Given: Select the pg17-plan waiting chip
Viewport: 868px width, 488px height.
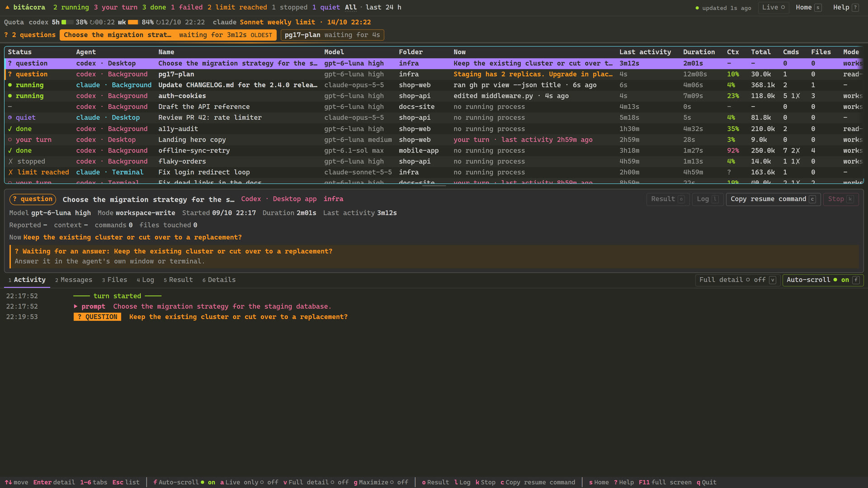Looking at the screenshot, I should click(332, 35).
